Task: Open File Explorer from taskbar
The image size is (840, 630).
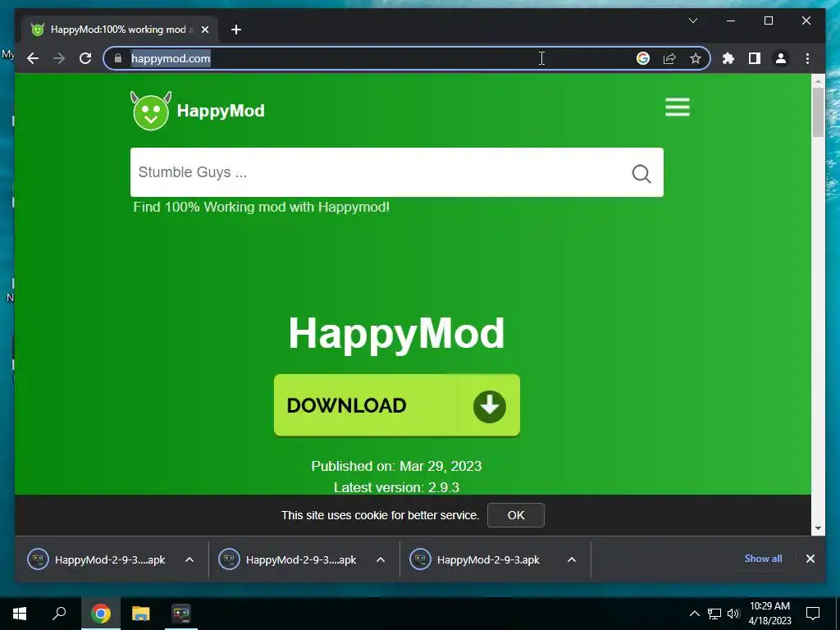Action: [x=141, y=614]
